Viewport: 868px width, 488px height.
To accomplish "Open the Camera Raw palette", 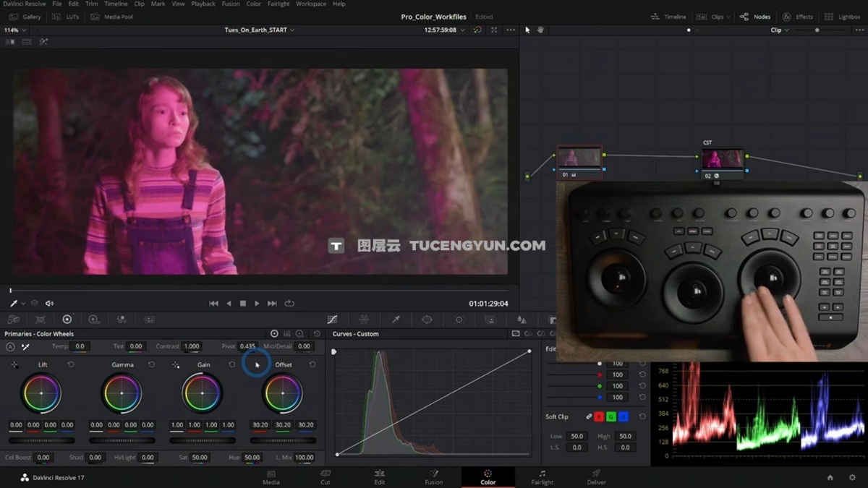I will [14, 320].
